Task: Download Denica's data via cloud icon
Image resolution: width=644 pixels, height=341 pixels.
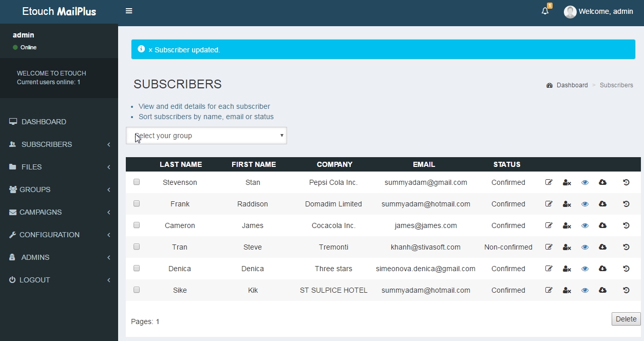Action: click(603, 269)
